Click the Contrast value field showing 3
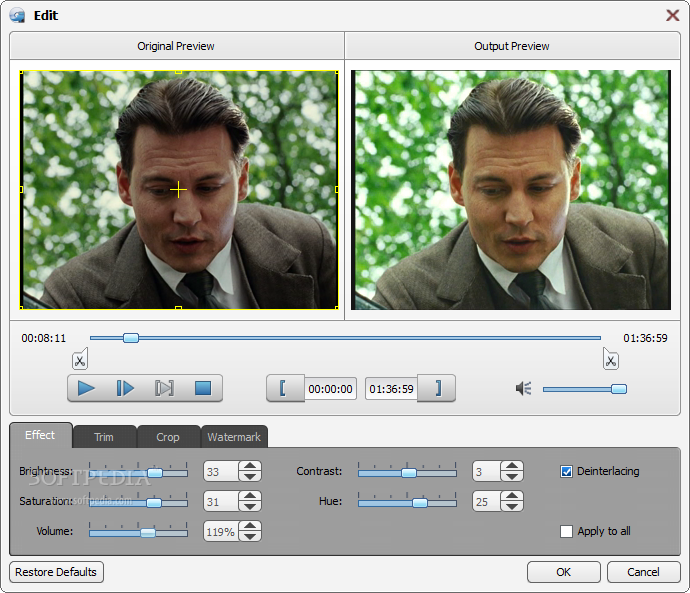Screen dimensions: 690x593 (487, 472)
